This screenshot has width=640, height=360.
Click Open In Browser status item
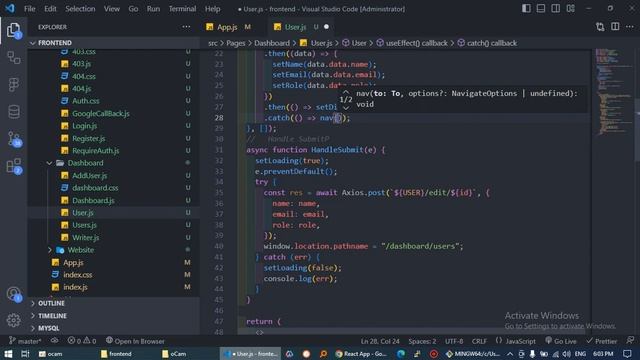[x=135, y=341]
